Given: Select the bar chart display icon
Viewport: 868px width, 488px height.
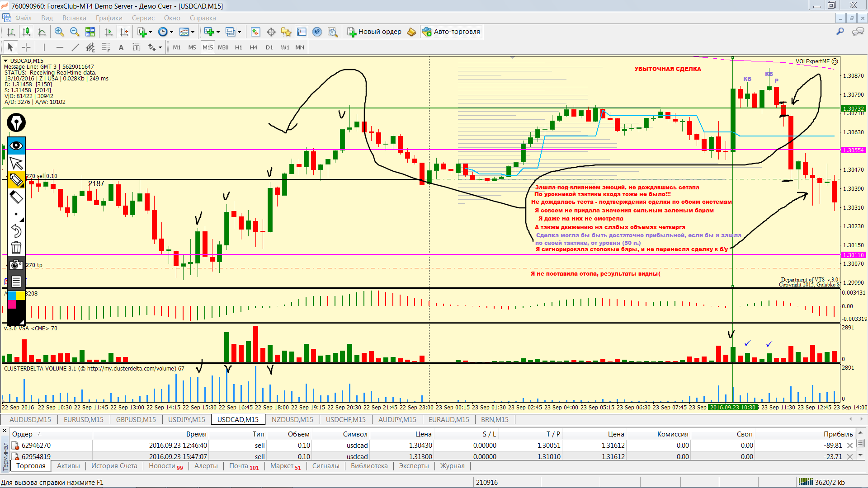Looking at the screenshot, I should point(11,32).
